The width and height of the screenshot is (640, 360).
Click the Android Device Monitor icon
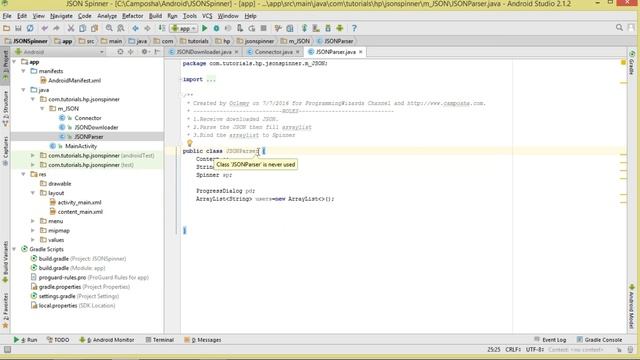[340, 28]
